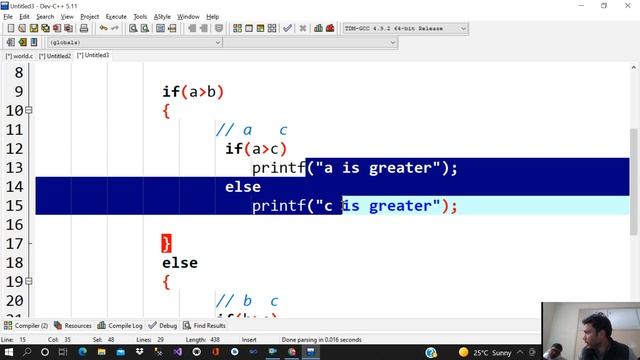Click the Open file toolbar icon
The width and height of the screenshot is (640, 360).
22,28
